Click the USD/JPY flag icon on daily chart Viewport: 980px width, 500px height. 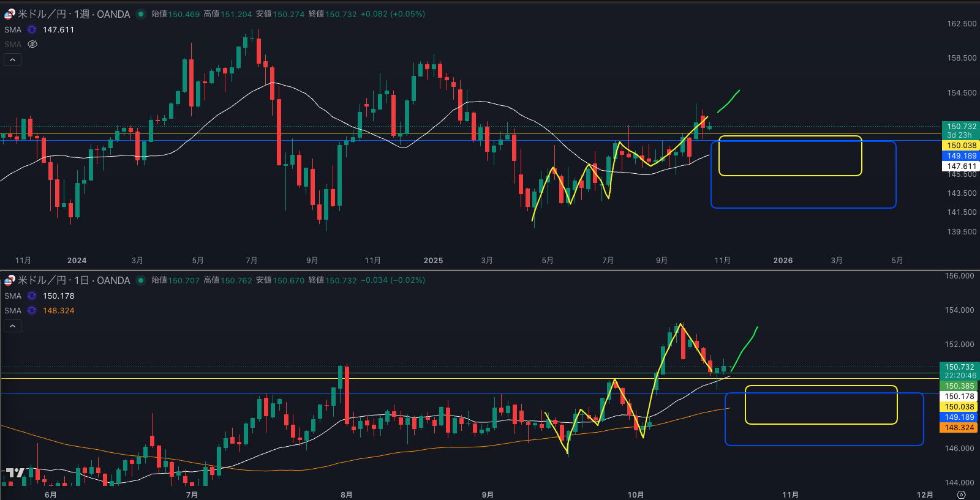(x=9, y=280)
